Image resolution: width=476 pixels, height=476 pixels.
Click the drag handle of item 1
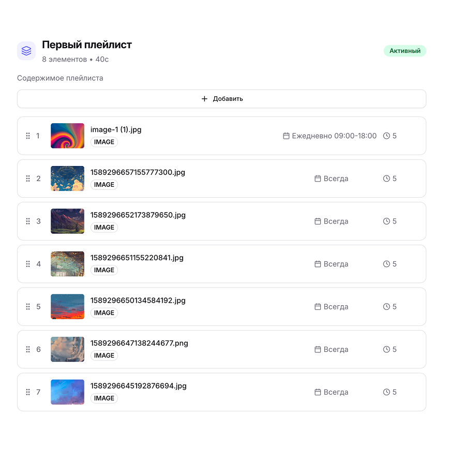[28, 136]
